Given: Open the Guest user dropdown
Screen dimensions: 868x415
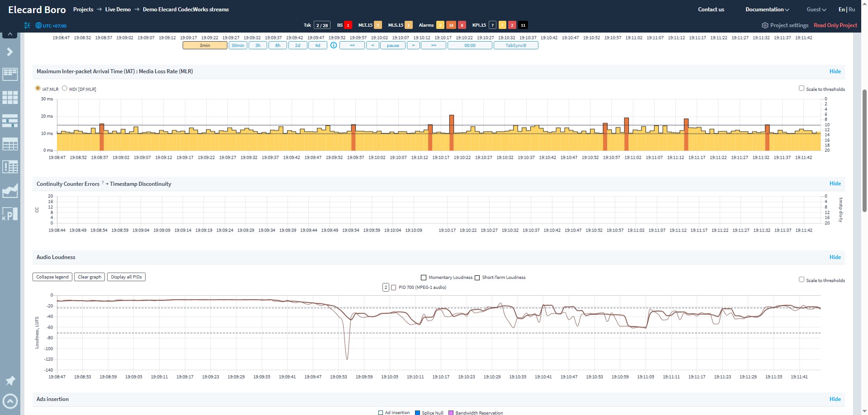Looking at the screenshot, I should (x=816, y=9).
